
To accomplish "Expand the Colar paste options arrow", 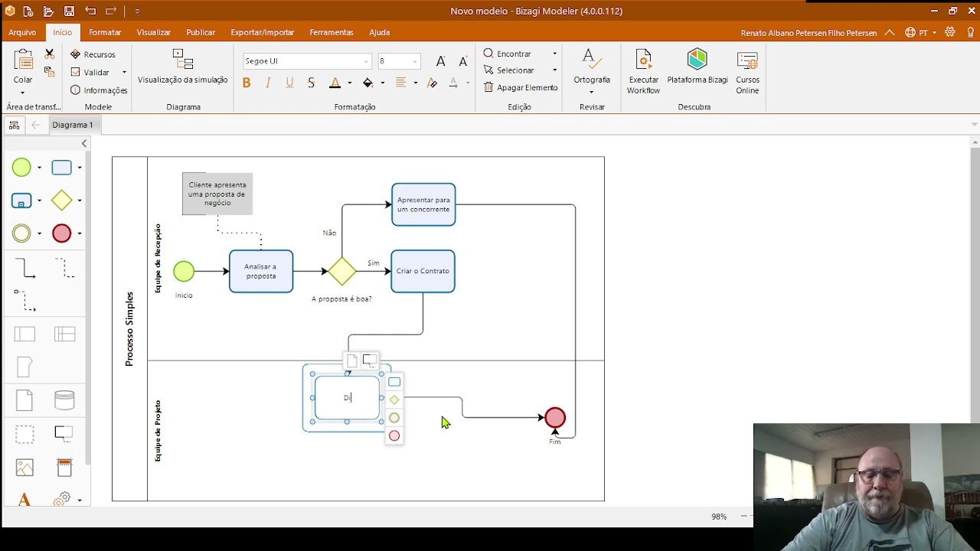I will click(x=23, y=93).
